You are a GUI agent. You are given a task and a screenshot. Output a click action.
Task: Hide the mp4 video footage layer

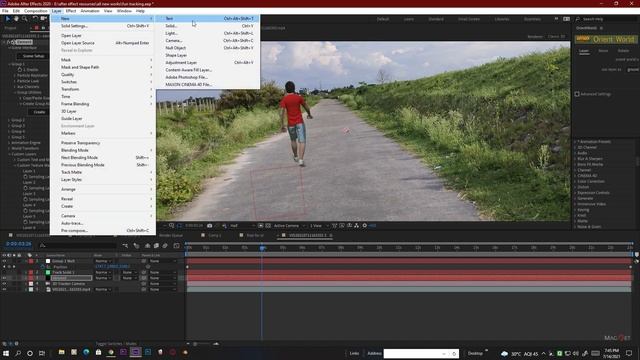pos(4,289)
